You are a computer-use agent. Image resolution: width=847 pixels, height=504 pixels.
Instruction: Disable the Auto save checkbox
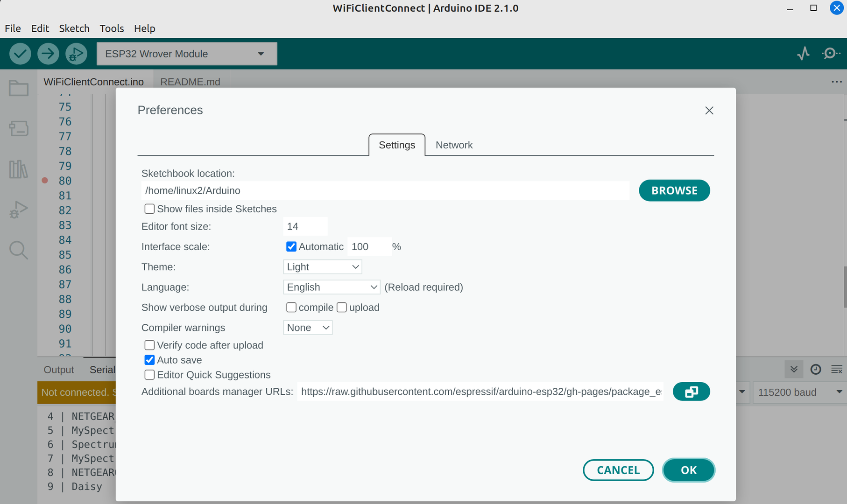coord(149,360)
